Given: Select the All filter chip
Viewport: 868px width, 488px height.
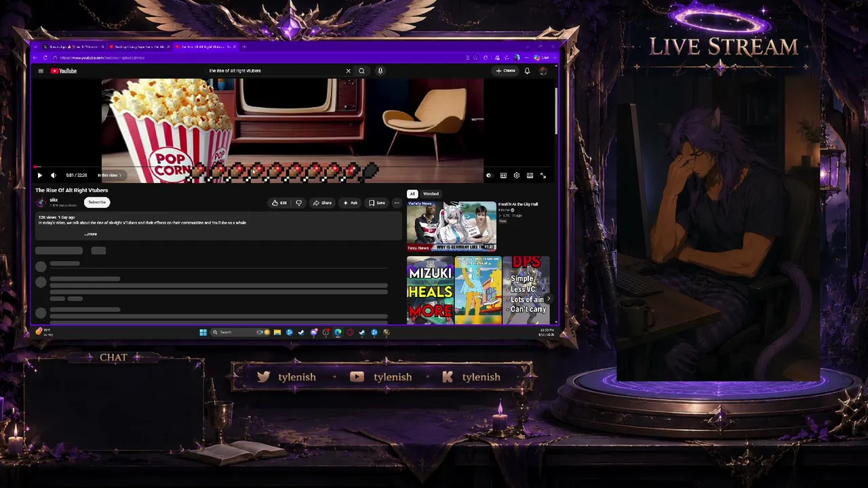Looking at the screenshot, I should [x=412, y=194].
